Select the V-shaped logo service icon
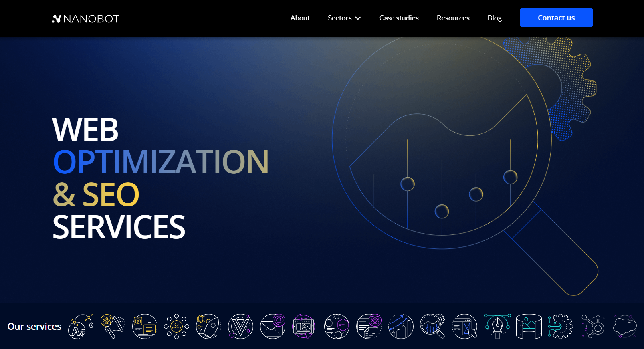Screen dimensions: 644x349 (240, 326)
